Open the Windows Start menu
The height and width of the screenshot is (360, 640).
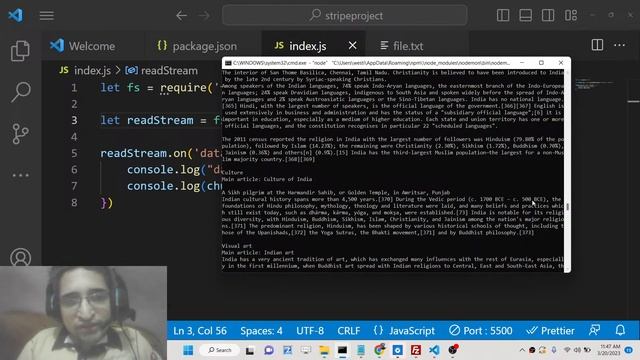click(188, 350)
